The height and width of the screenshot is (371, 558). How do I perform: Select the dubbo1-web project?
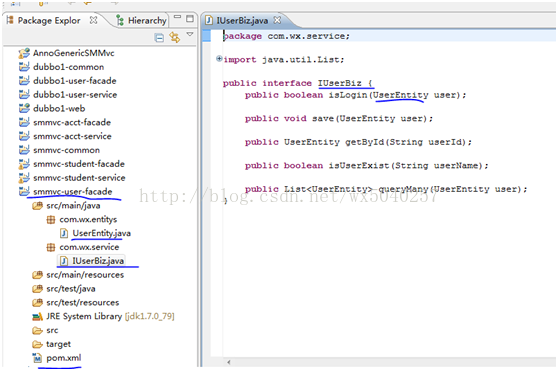point(59,108)
